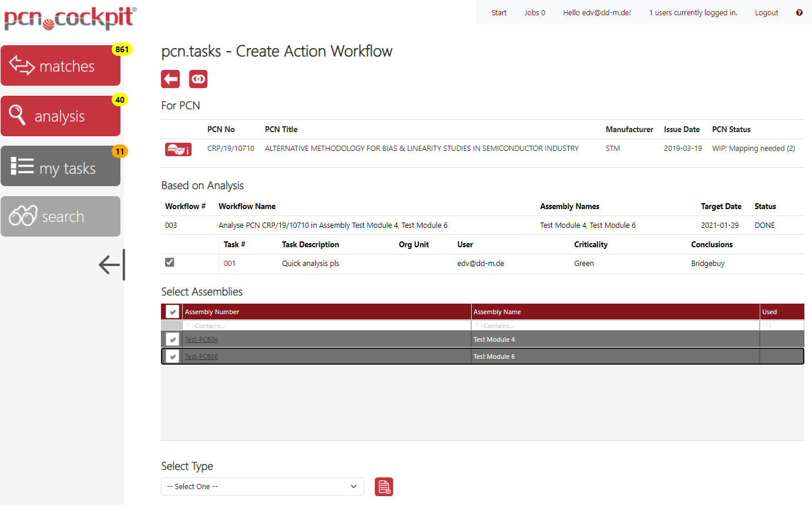Collapse the sidebar with the left arrow
Screen dimensions: 812x505
(x=111, y=265)
